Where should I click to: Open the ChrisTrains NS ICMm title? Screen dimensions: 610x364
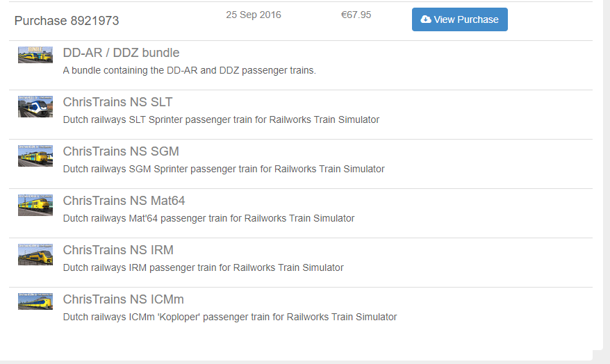click(123, 299)
